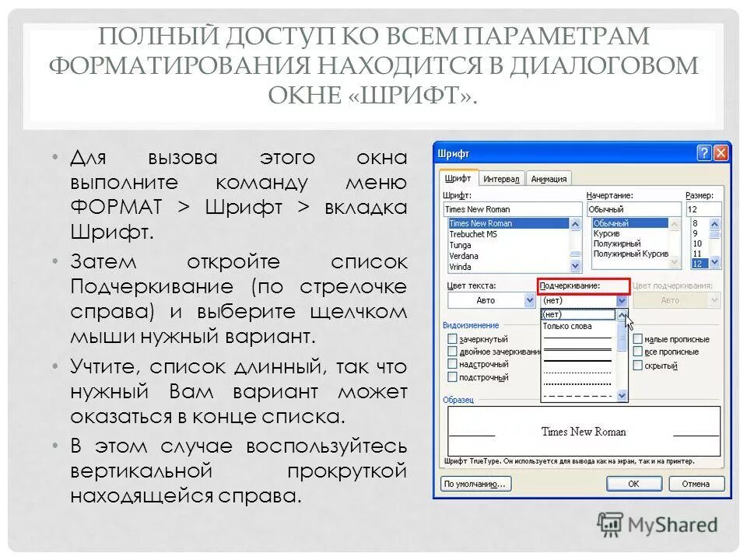Open disabled Цвет подчеркивания dropdown
This screenshot has height=560, width=747.
point(714,300)
